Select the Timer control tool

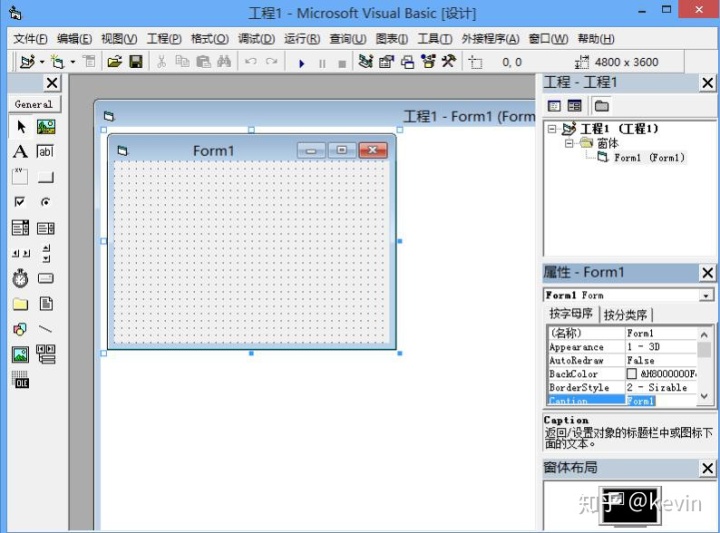point(20,278)
